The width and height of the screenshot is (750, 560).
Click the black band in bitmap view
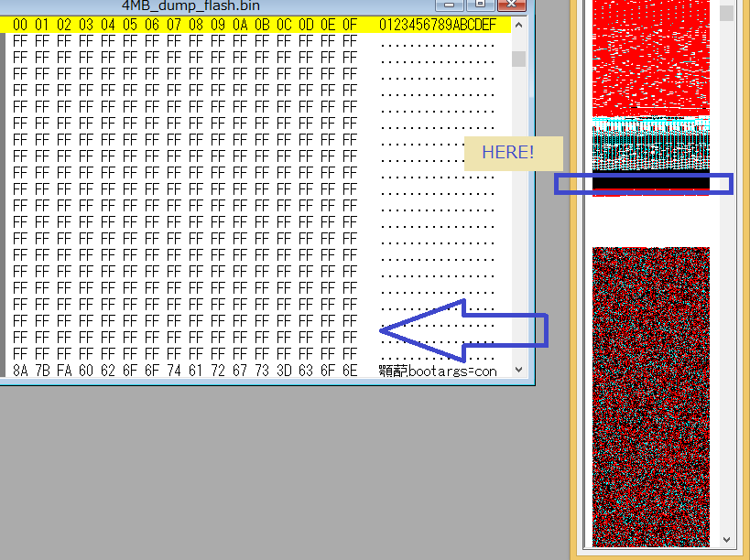tap(650, 182)
